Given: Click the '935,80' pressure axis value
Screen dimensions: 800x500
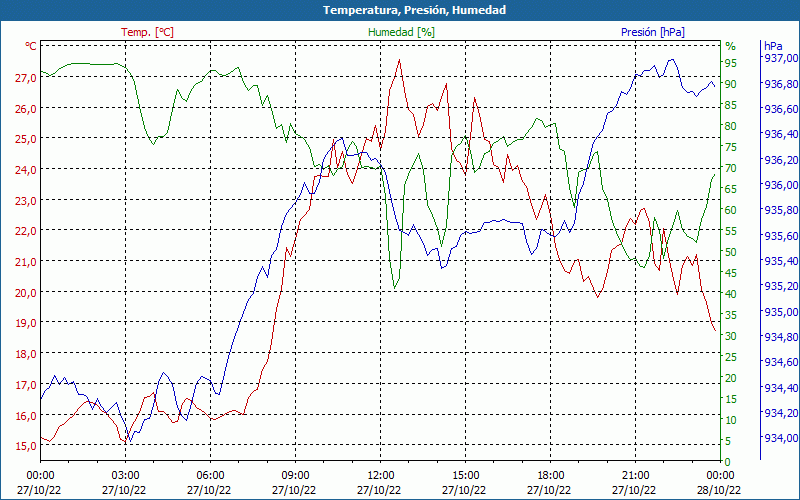Looking at the screenshot, I should 781,210.
